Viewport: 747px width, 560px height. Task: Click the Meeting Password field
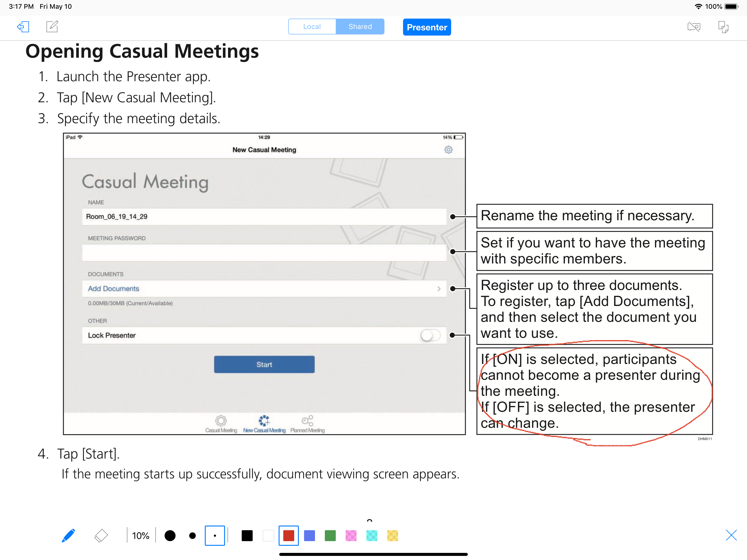point(264,253)
